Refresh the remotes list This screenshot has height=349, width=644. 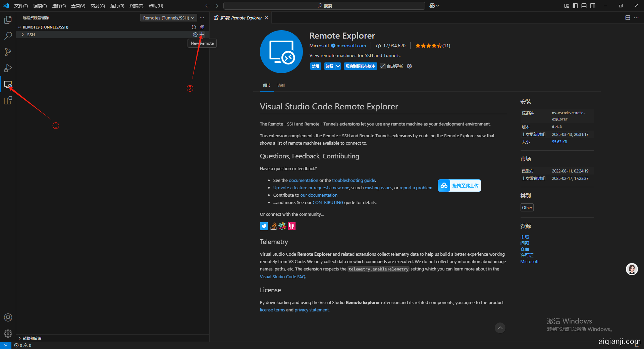194,27
